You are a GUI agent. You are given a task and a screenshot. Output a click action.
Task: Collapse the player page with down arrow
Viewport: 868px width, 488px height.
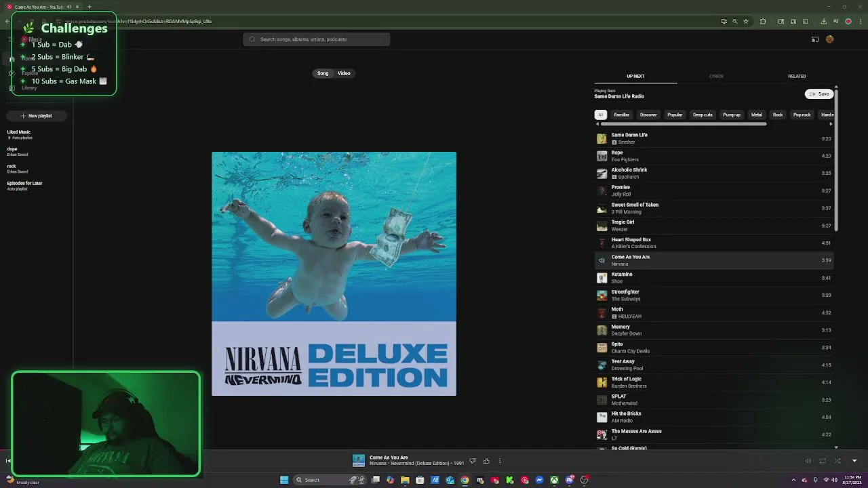click(x=854, y=461)
